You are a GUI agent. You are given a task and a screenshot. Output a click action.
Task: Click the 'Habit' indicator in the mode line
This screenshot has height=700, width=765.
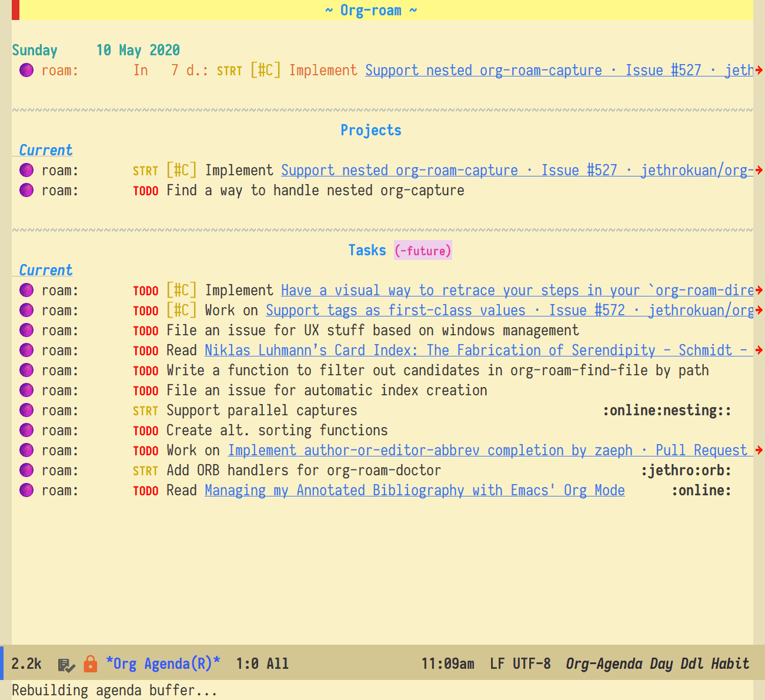(730, 664)
